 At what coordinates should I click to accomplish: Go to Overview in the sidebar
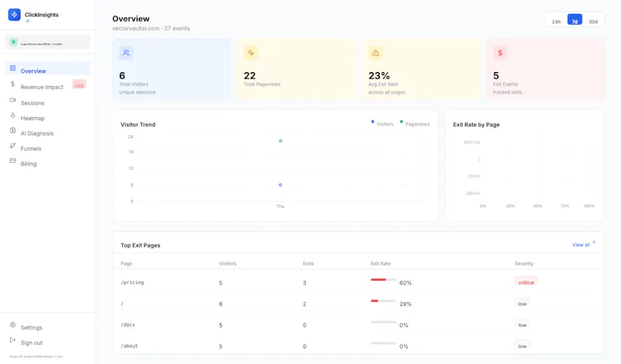(x=47, y=69)
